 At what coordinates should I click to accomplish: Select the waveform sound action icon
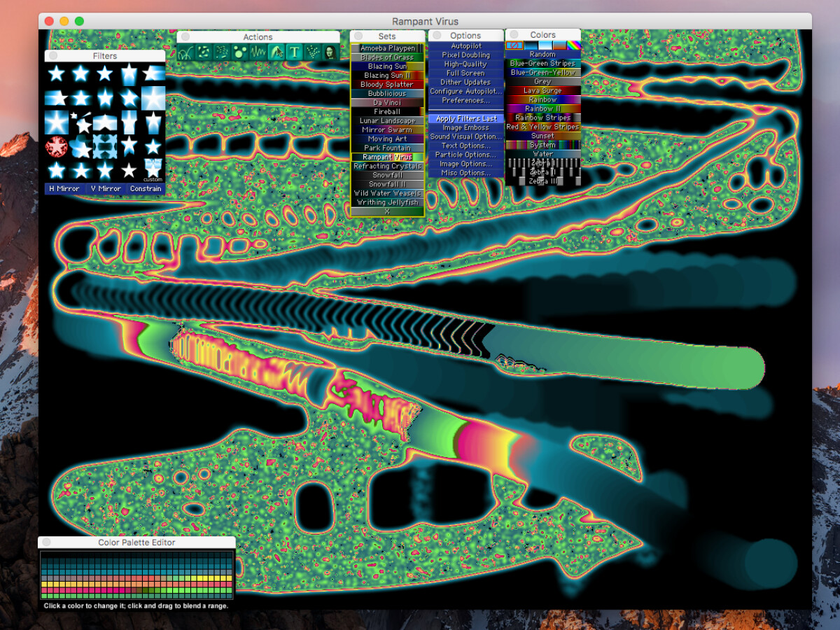(x=258, y=52)
